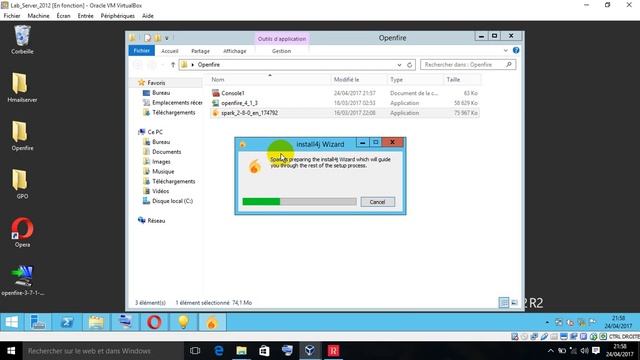Screen dimensions: 640x360
Task: Open the Gestion ribbon tab
Action: (281, 51)
